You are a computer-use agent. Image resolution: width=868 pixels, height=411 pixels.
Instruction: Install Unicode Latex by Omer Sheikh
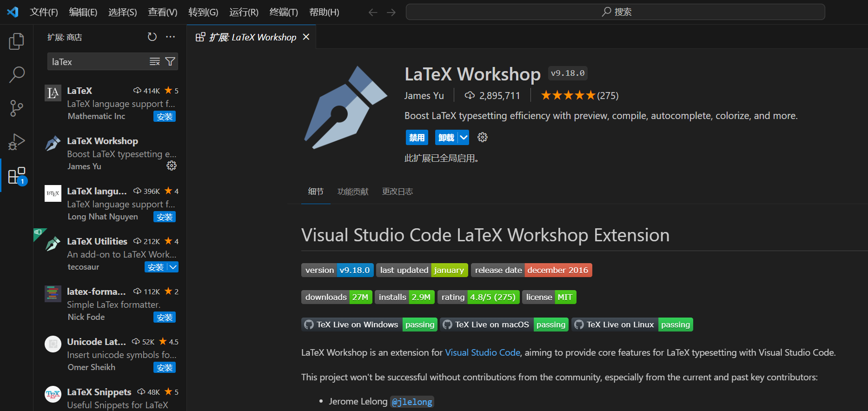point(165,367)
